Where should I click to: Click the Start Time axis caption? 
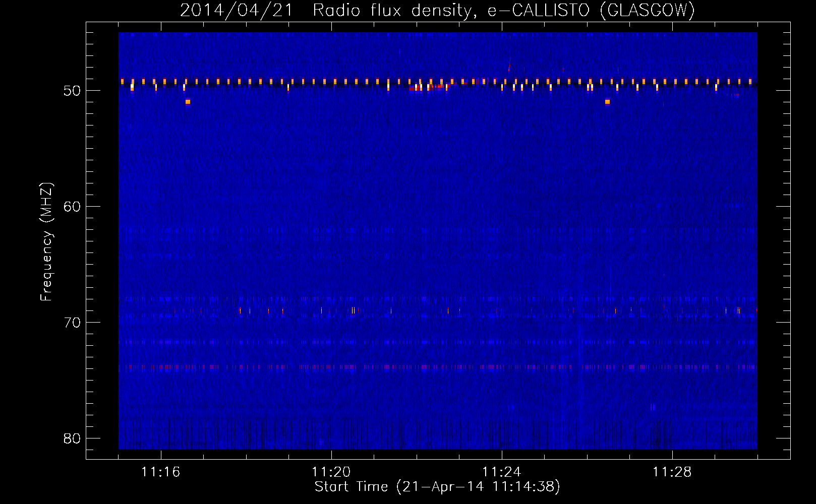click(x=437, y=487)
